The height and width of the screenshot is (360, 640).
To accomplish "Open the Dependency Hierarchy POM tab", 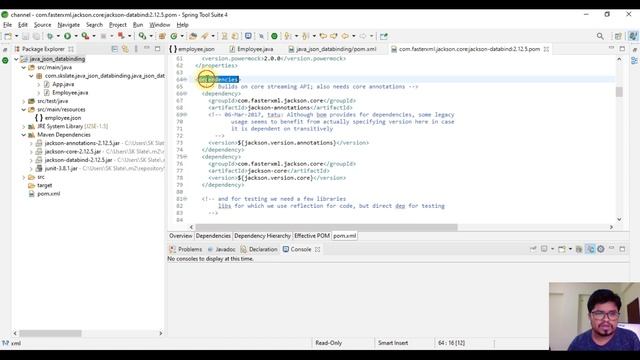I will [x=262, y=236].
